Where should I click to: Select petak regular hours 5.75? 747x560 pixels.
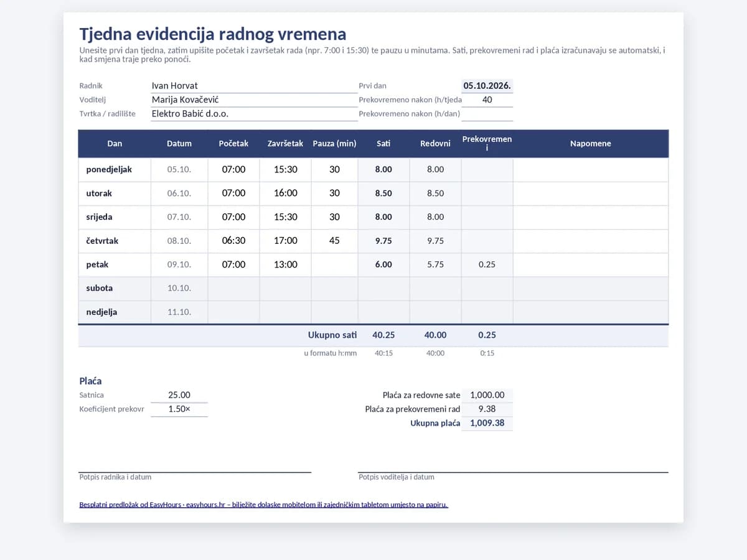[435, 264]
